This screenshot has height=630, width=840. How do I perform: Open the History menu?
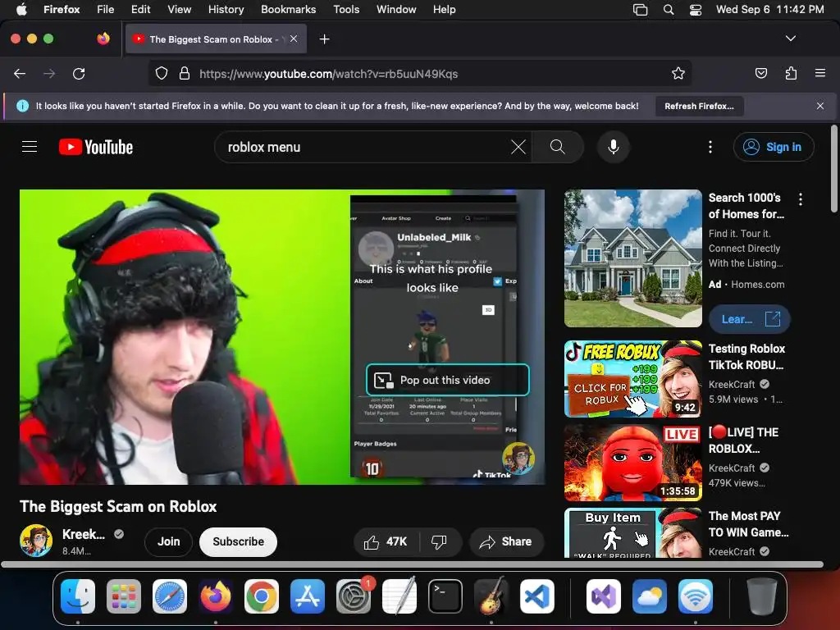[x=226, y=10]
